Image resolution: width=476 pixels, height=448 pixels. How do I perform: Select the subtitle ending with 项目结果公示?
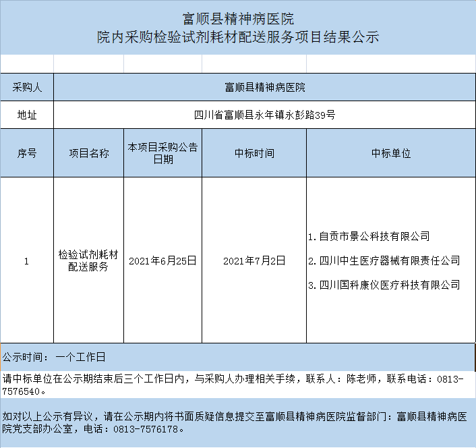pos(238,37)
